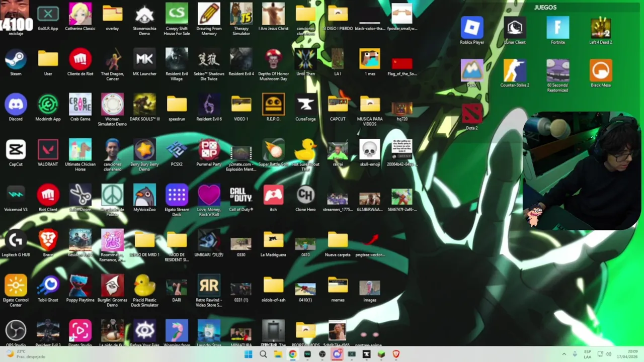Open Elgato Stream Deck shortcut
Image resolution: width=644 pixels, height=362 pixels.
[x=177, y=201]
